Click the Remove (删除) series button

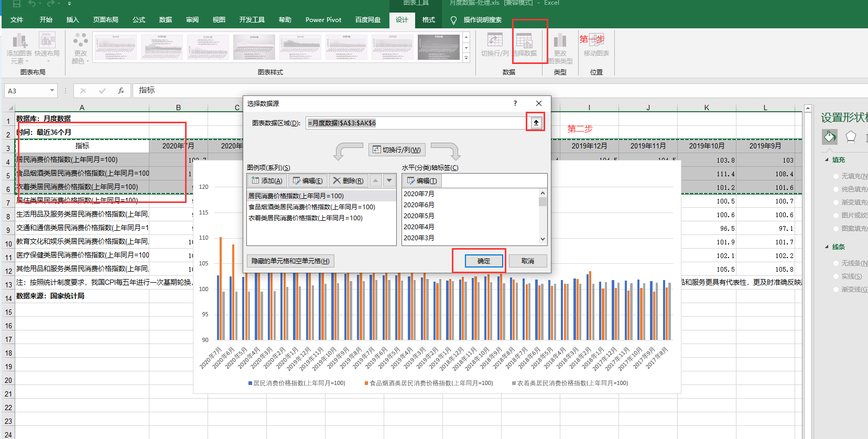[x=348, y=180]
